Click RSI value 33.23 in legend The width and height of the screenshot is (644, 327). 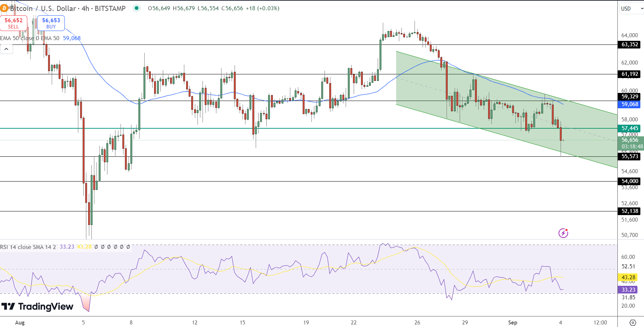coord(67,247)
